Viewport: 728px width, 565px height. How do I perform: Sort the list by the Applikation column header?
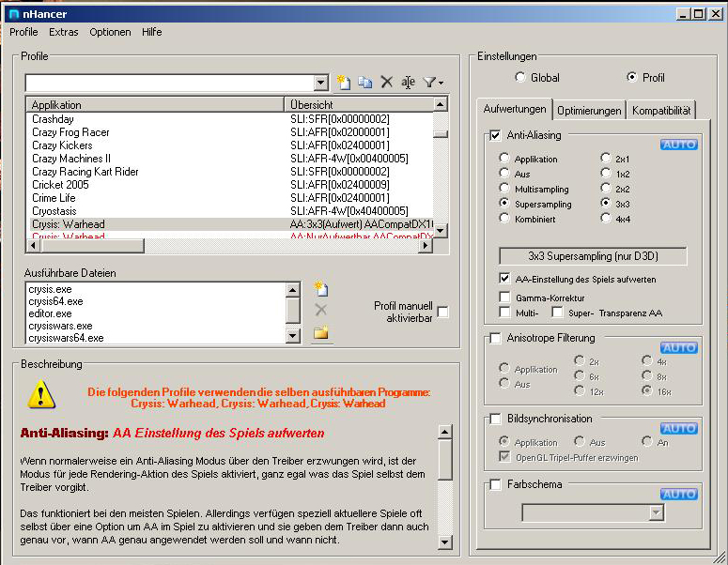tap(155, 105)
